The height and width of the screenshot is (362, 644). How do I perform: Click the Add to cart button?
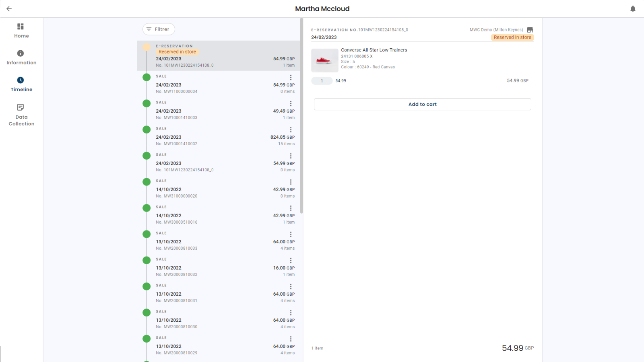422,104
